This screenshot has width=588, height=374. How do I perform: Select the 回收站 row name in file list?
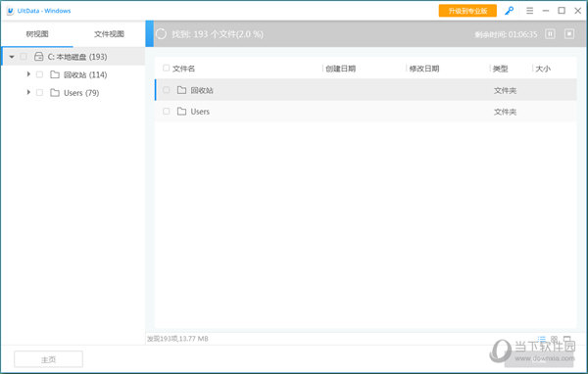tap(202, 90)
